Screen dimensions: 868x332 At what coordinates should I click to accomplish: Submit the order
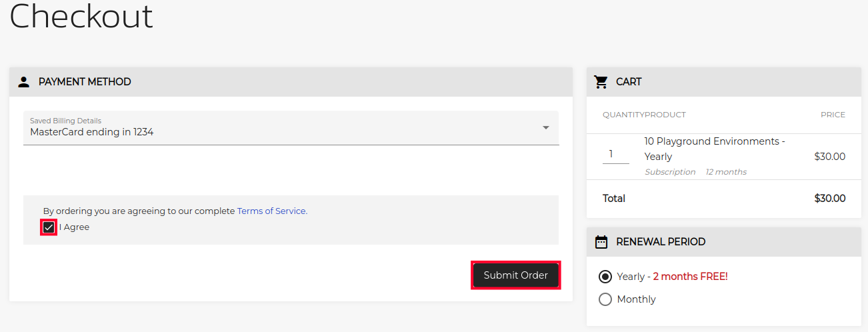click(x=515, y=275)
